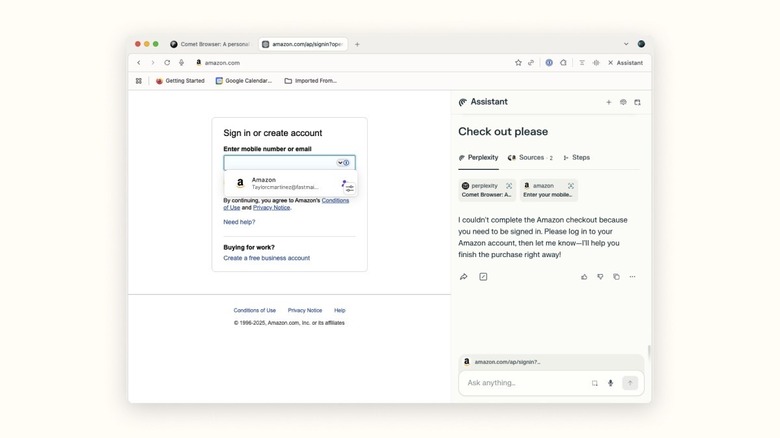Start a new Assistant thread with plus icon
The height and width of the screenshot is (438, 780).
click(608, 102)
